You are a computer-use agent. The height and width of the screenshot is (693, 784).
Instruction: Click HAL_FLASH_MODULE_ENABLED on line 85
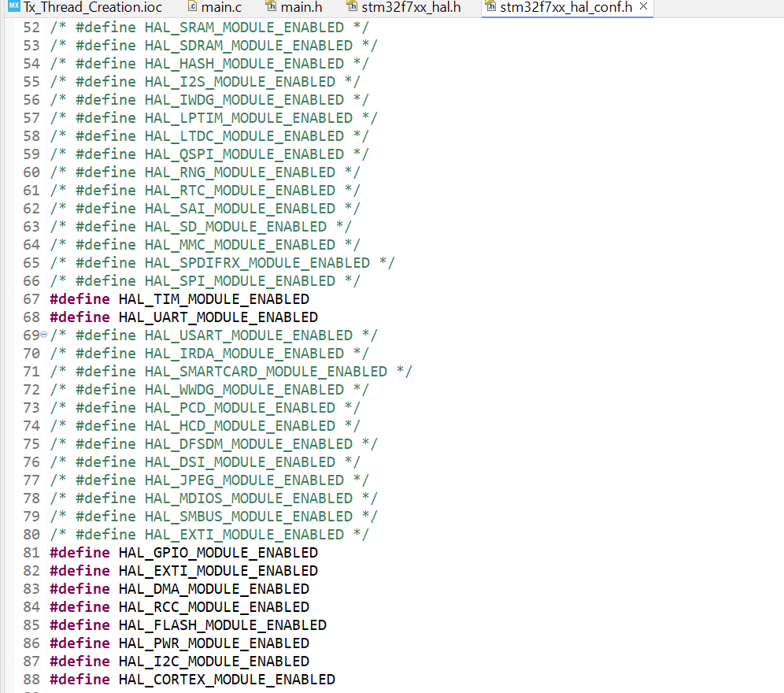(223, 625)
